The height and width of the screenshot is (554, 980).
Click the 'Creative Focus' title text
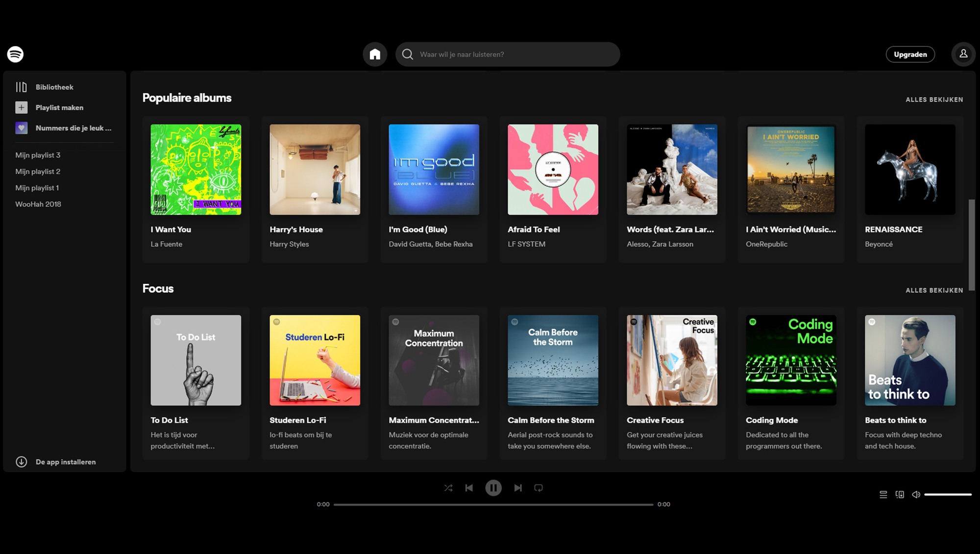tap(655, 420)
